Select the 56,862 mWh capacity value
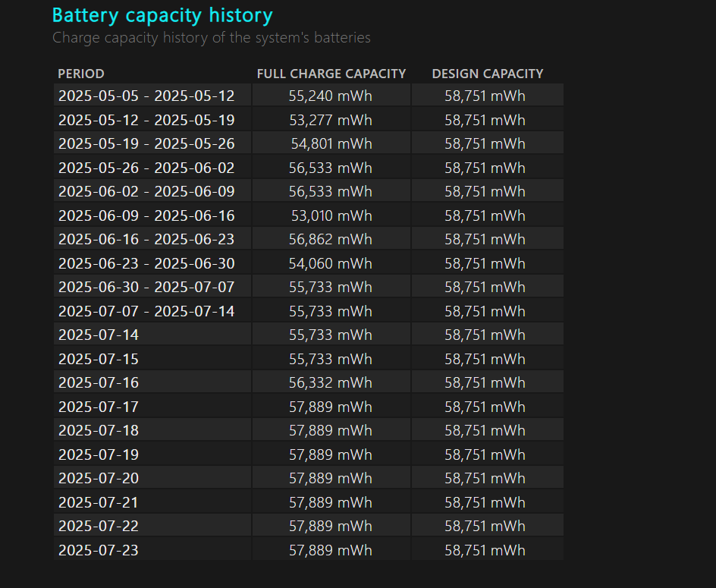The height and width of the screenshot is (588, 716). point(330,240)
